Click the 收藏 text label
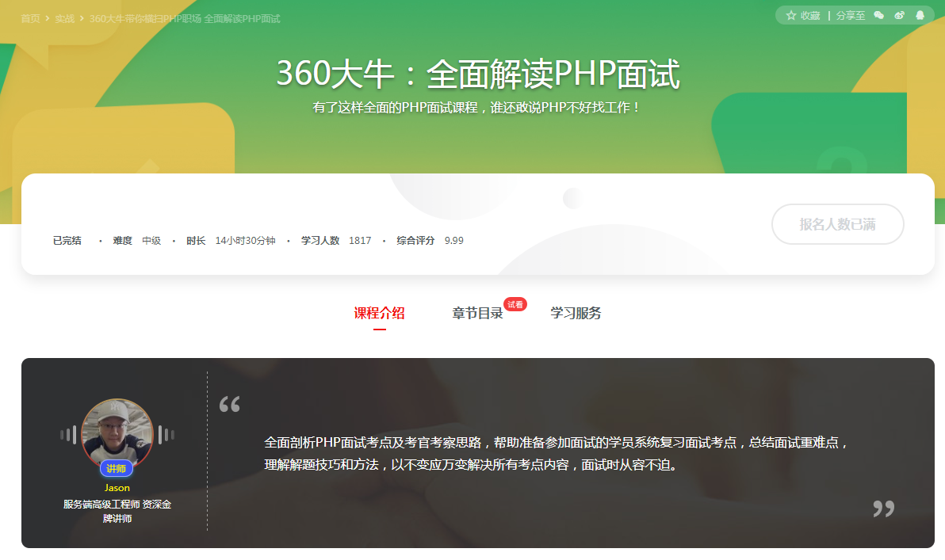The width and height of the screenshot is (945, 560). (x=810, y=15)
